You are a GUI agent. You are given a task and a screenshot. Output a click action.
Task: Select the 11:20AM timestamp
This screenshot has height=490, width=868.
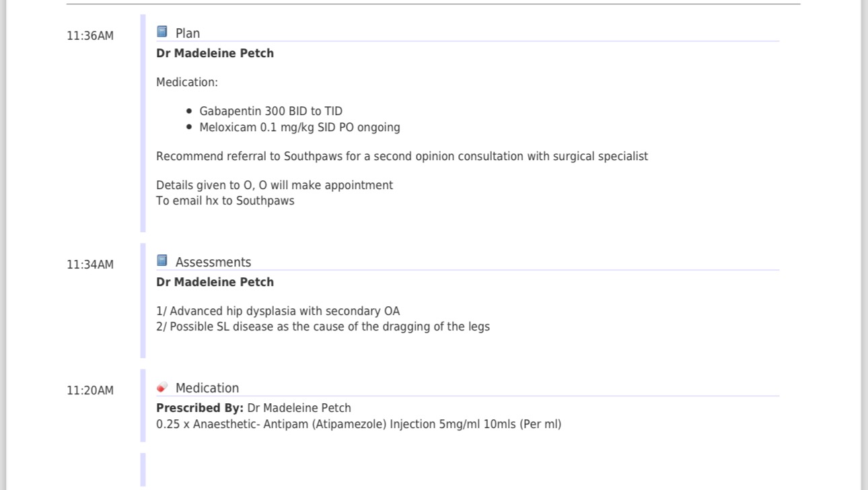90,390
